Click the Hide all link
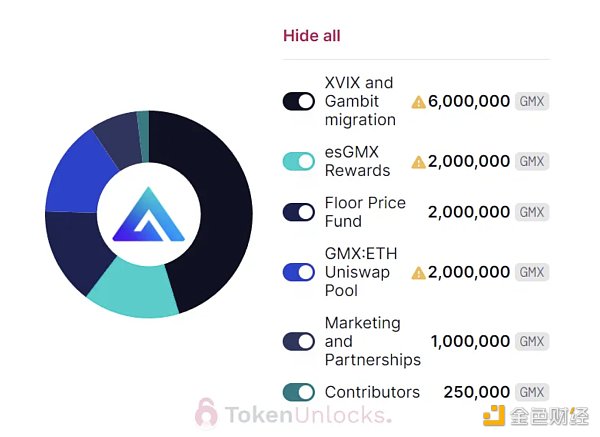 click(311, 36)
